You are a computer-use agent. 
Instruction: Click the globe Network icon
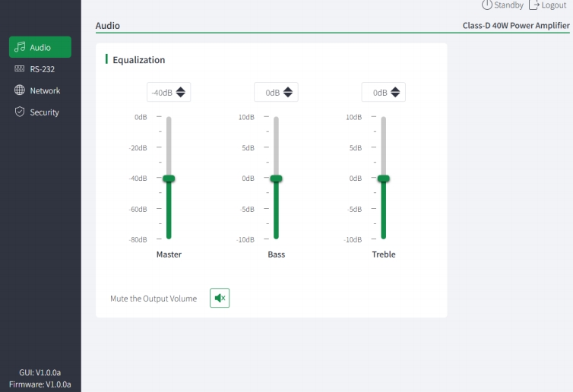[20, 90]
